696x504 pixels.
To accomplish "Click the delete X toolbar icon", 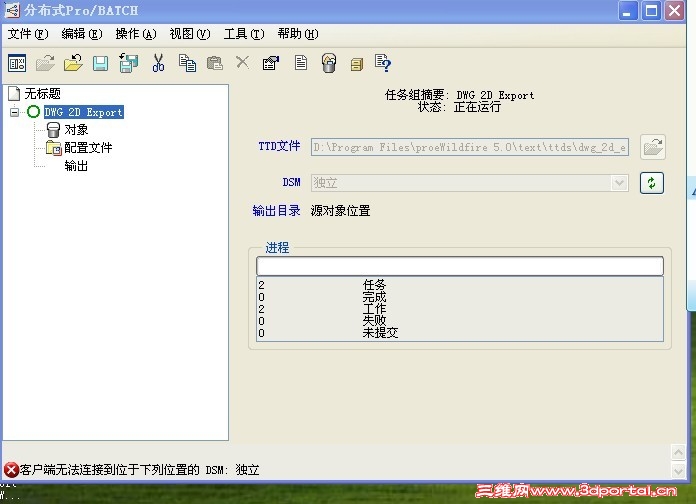I will (x=242, y=62).
